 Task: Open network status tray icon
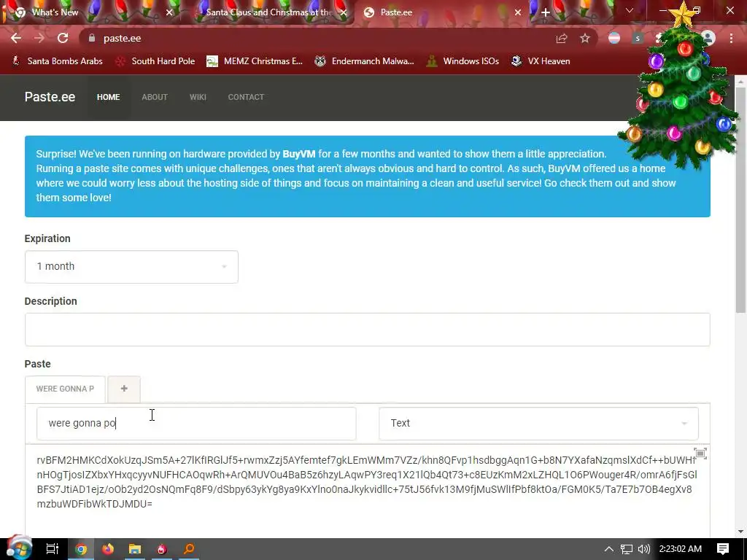click(626, 549)
